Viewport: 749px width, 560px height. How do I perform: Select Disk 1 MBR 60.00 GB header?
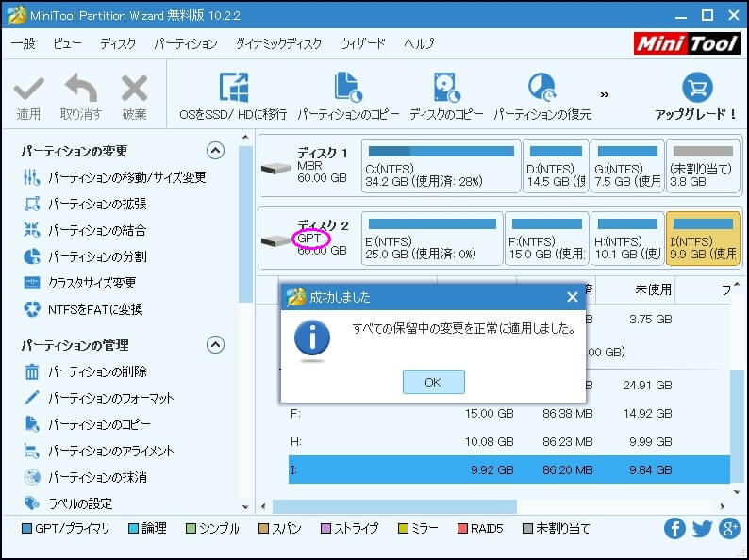[x=309, y=166]
